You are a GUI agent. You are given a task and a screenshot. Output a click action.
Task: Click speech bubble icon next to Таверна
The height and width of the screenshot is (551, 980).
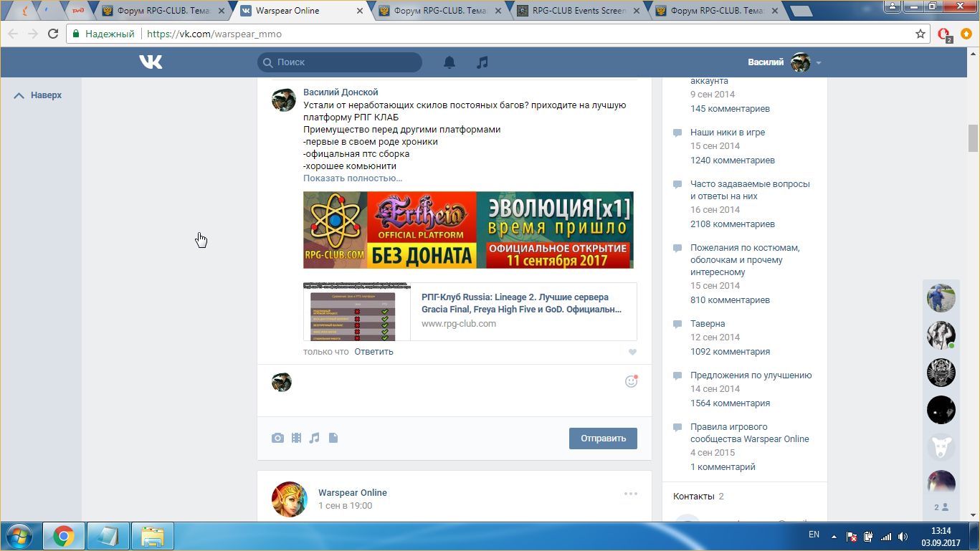click(677, 325)
